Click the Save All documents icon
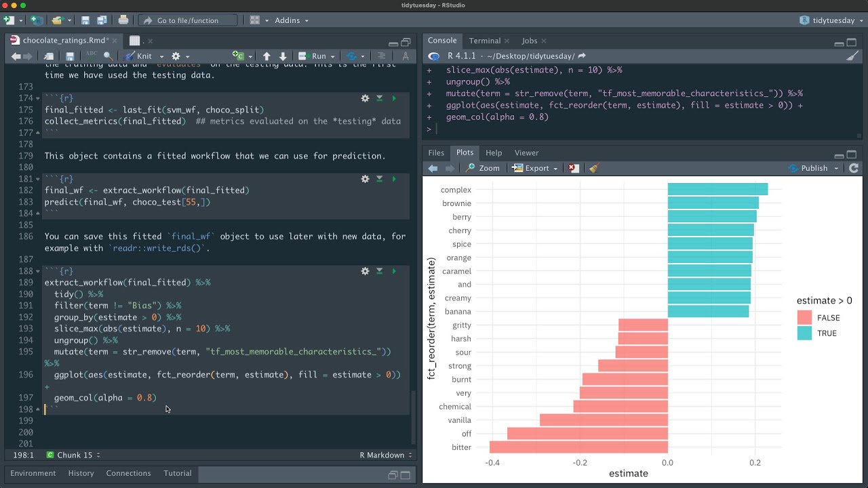 coord(101,20)
